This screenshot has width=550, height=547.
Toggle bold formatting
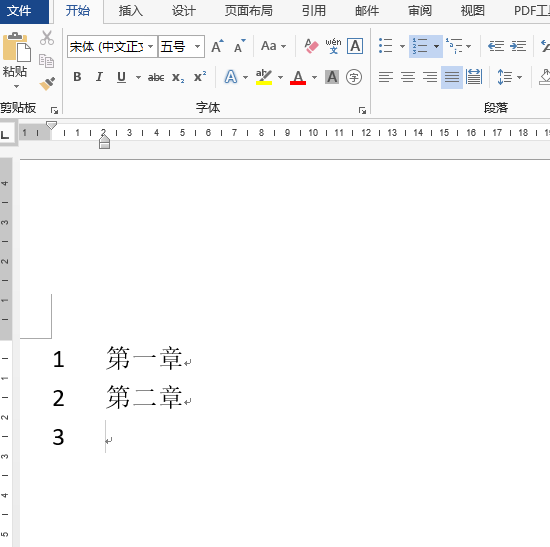coord(77,77)
